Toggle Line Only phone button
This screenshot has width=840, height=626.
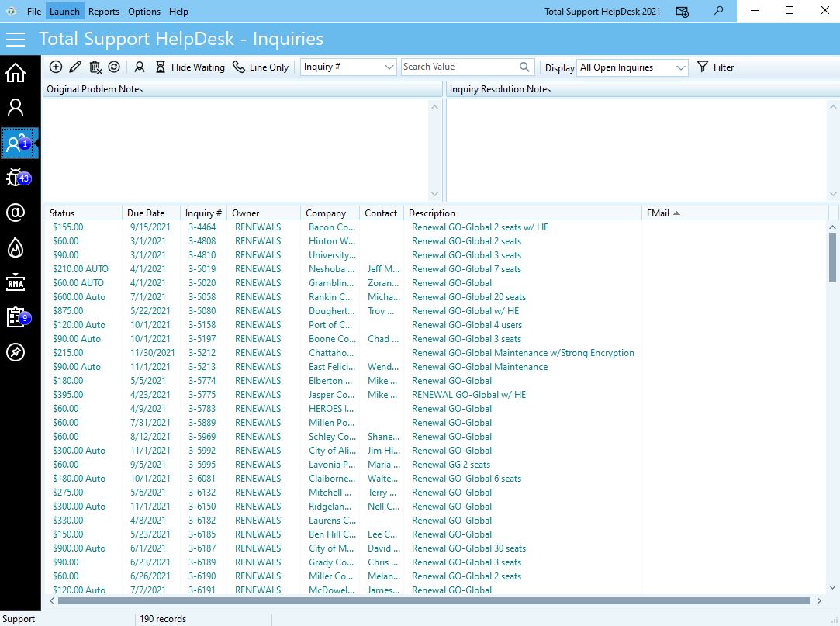click(261, 67)
